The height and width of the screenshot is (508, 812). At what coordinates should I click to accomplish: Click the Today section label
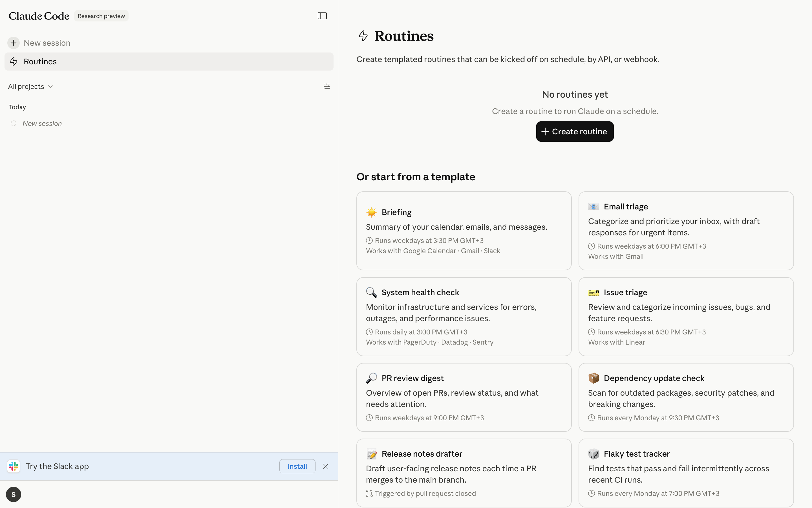(17, 107)
